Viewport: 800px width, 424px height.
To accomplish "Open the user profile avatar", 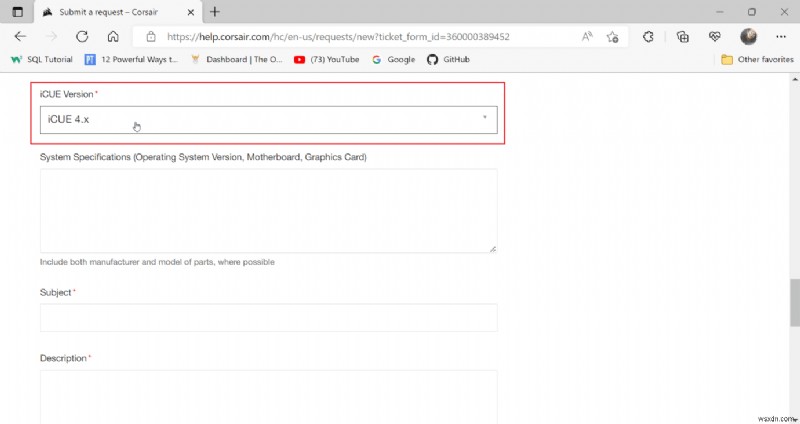I will (748, 37).
